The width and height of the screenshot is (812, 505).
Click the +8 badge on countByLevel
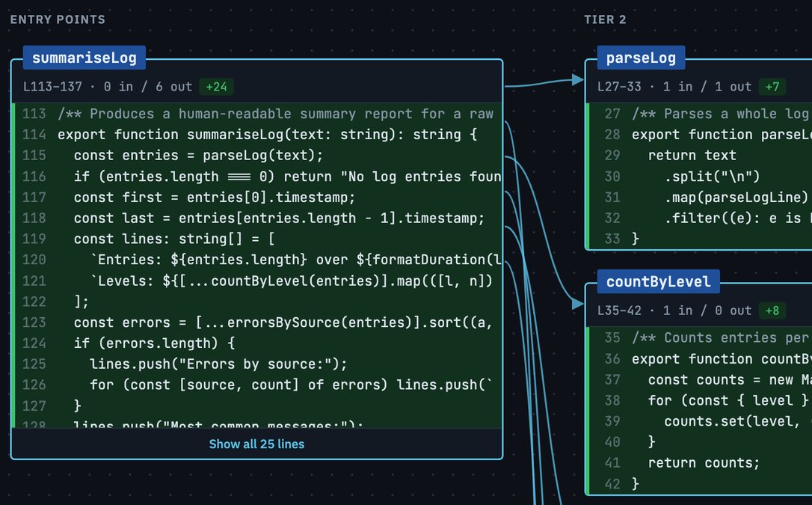click(772, 310)
